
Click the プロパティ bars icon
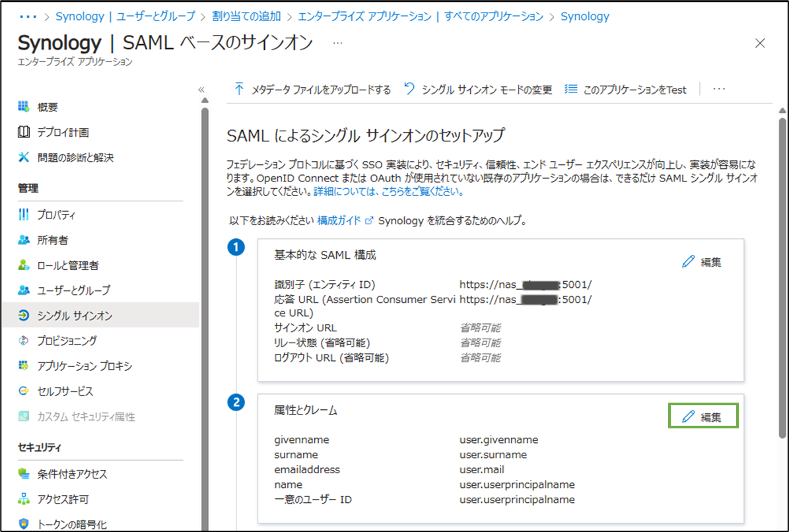24,215
